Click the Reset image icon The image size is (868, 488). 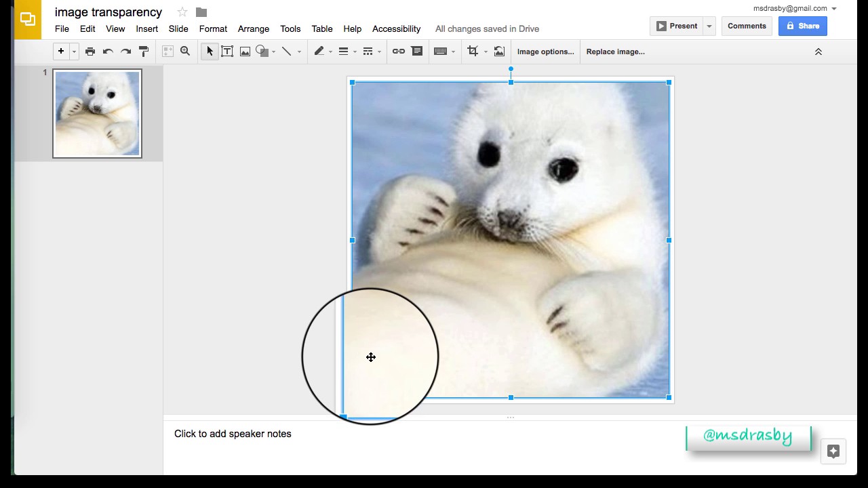[x=499, y=52]
